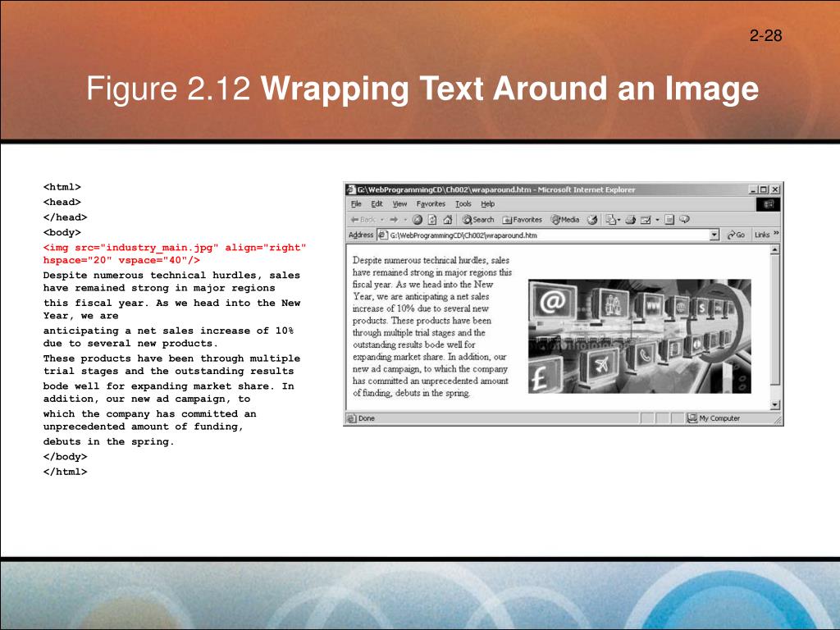
Task: Open the Mail dropdown arrow
Action: [x=619, y=220]
